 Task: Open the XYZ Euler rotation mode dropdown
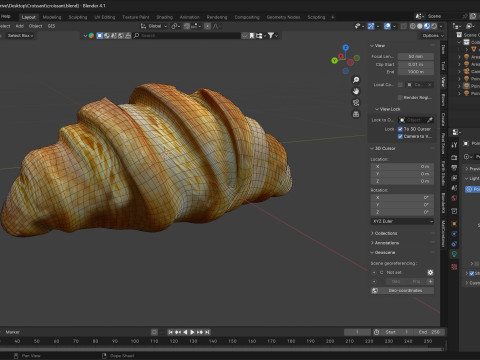pyautogui.click(x=402, y=221)
